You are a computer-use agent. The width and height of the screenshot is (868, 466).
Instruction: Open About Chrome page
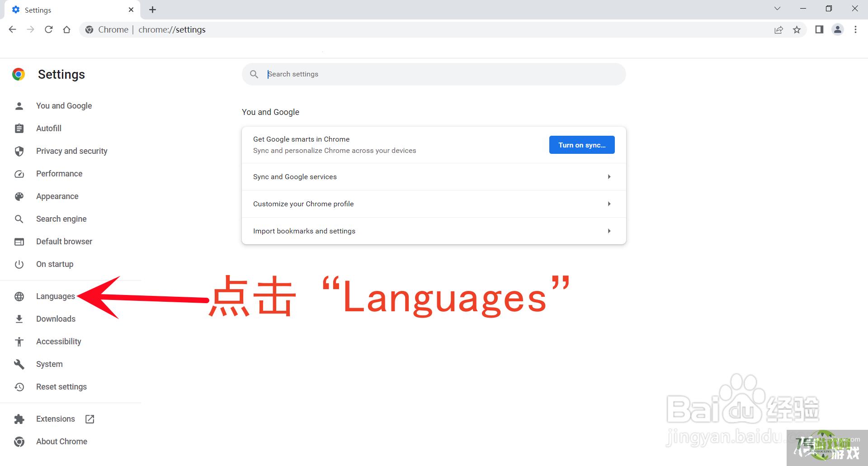click(61, 442)
